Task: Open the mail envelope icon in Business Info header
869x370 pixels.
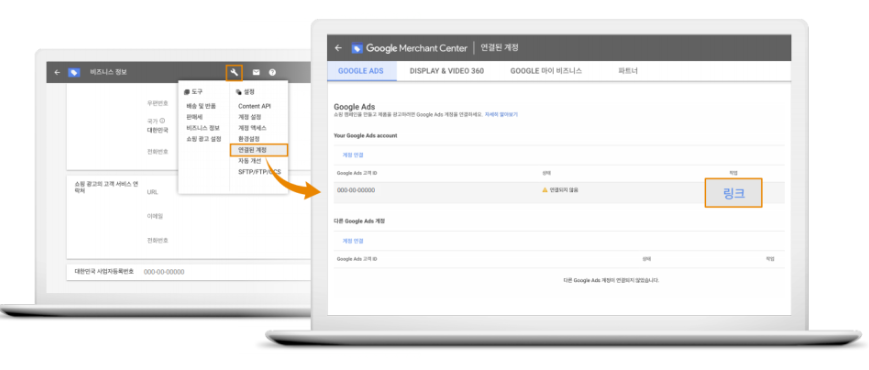Action: pyautogui.click(x=256, y=73)
